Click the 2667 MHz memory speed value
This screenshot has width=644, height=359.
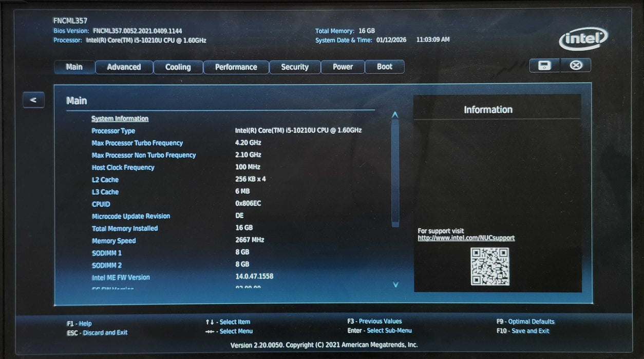[250, 240]
